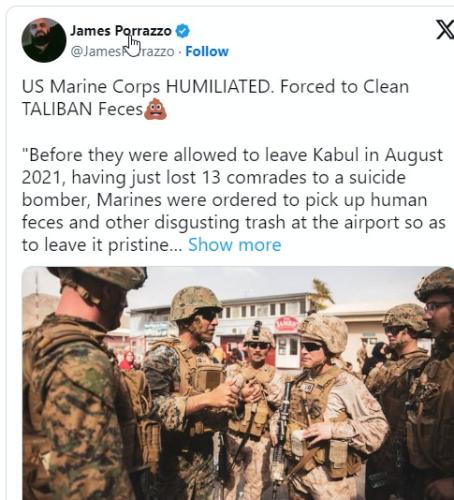This screenshot has height=500, width=454.
Task: Click the blue verified checkmark badge
Action: click(182, 31)
